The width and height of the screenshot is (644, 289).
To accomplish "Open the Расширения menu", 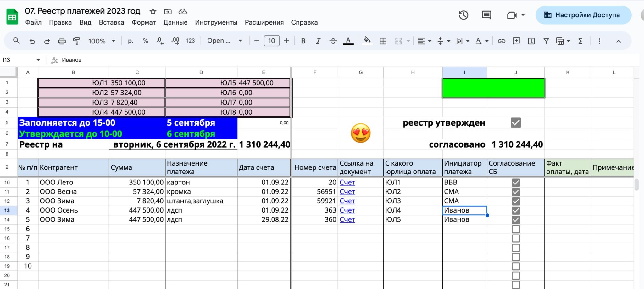I will (x=264, y=23).
